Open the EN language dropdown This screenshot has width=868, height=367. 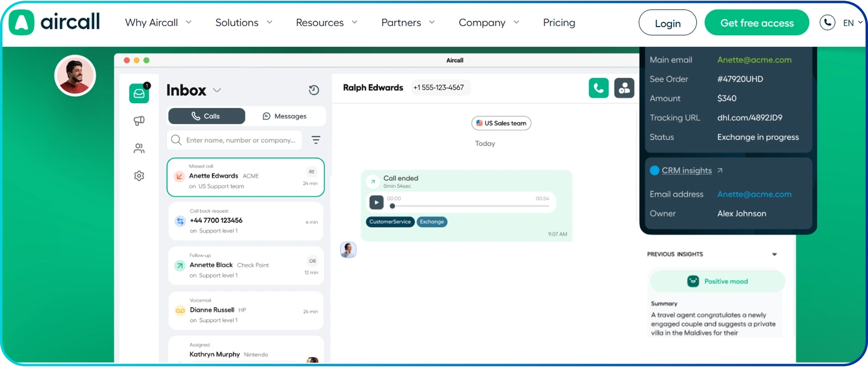(x=853, y=23)
